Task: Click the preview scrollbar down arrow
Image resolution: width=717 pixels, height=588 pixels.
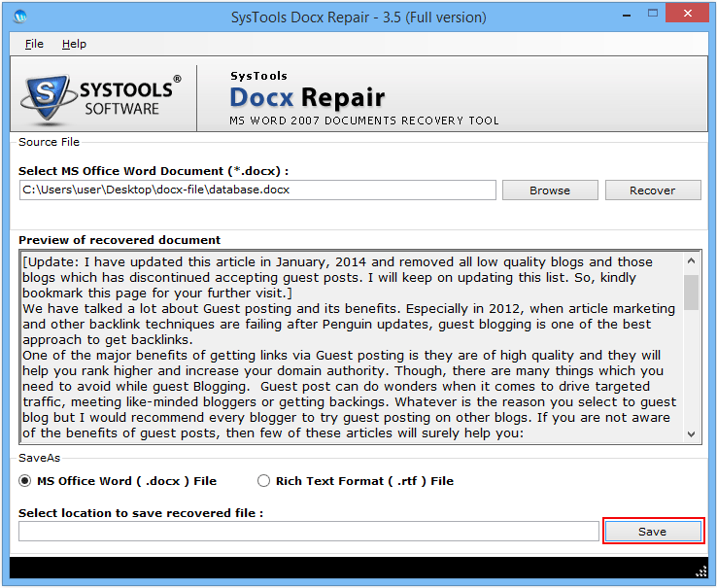Action: [692, 433]
